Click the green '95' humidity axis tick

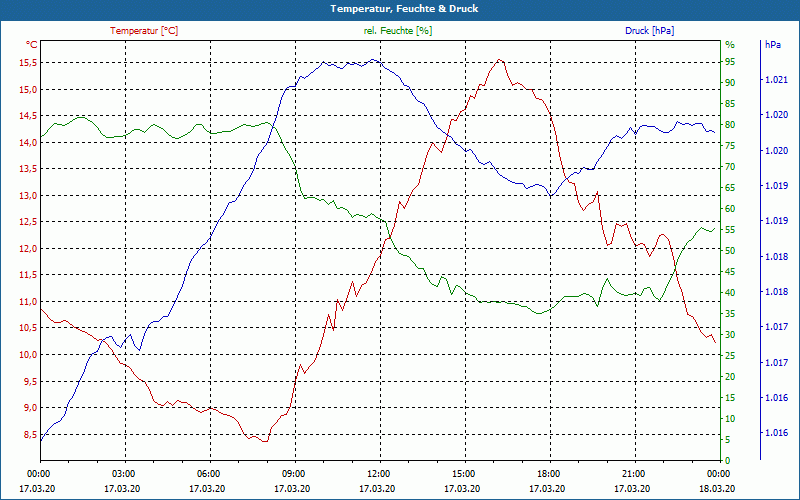(x=730, y=62)
